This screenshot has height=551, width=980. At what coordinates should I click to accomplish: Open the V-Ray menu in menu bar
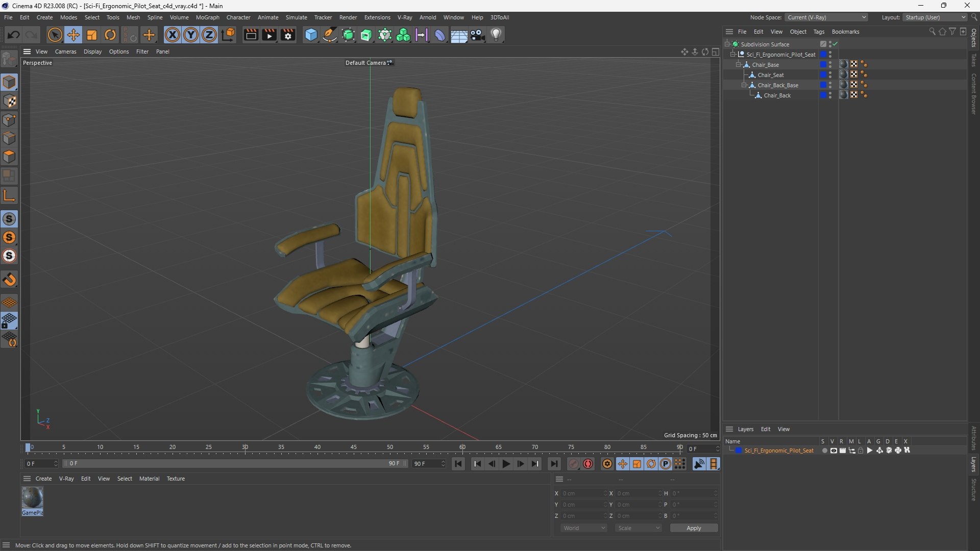coord(404,17)
